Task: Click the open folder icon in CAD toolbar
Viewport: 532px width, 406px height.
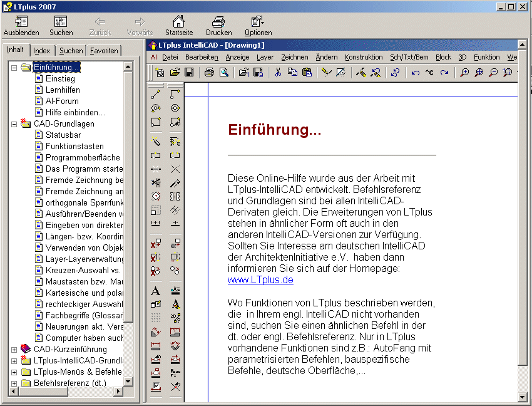Action: coord(175,72)
